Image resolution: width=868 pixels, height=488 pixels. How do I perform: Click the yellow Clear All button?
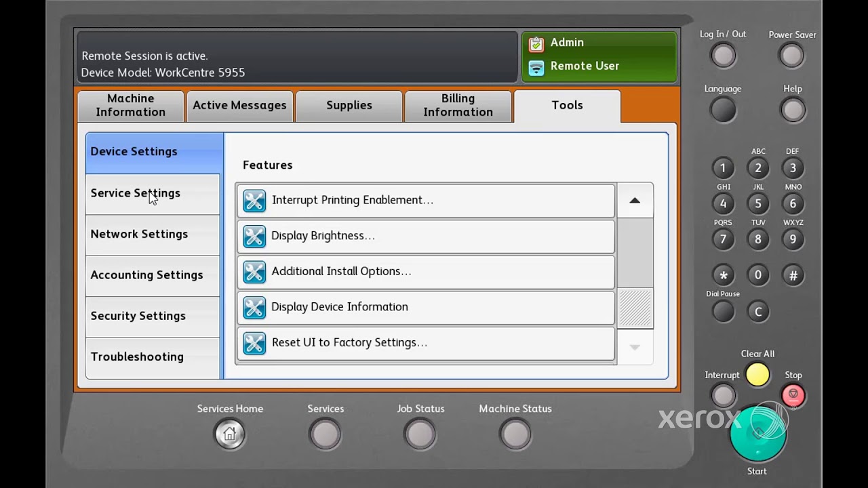[757, 375]
